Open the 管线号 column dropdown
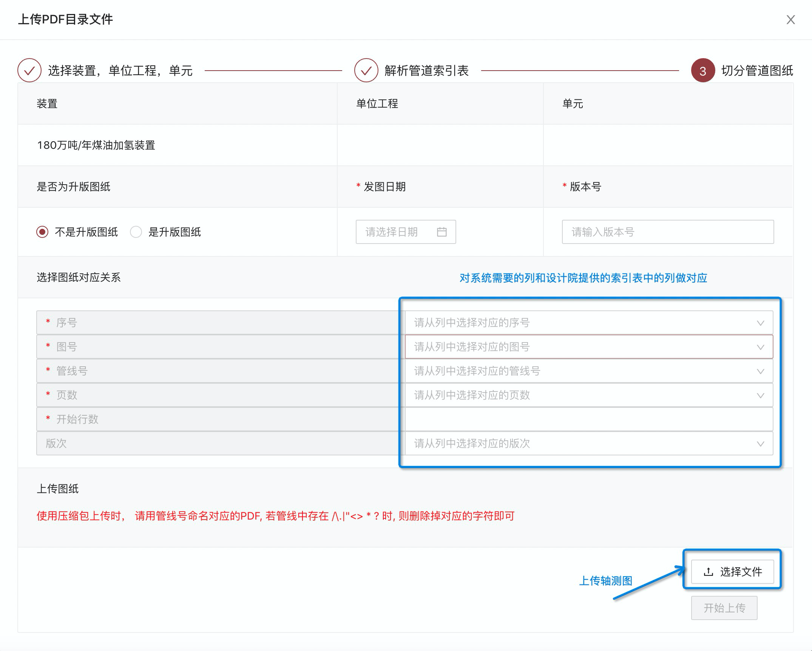 (x=589, y=371)
